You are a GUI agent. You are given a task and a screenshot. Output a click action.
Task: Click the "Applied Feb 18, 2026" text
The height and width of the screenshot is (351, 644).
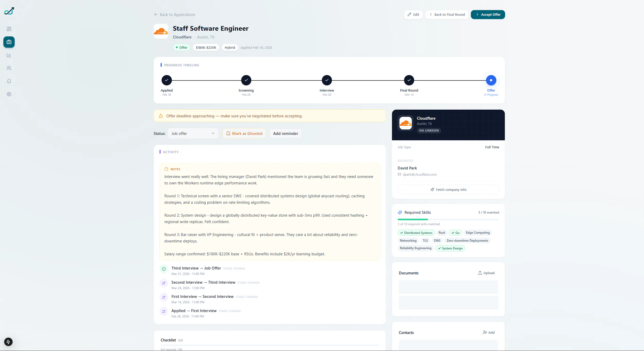256,48
